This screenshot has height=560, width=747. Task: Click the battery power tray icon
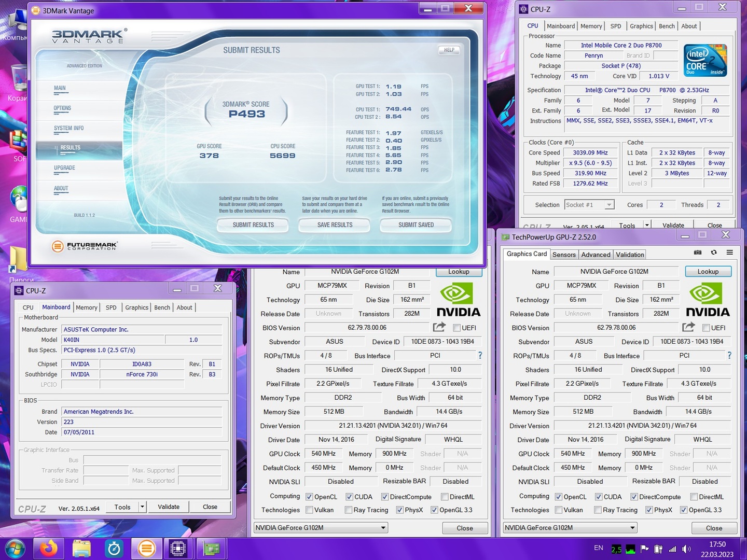coord(659,549)
